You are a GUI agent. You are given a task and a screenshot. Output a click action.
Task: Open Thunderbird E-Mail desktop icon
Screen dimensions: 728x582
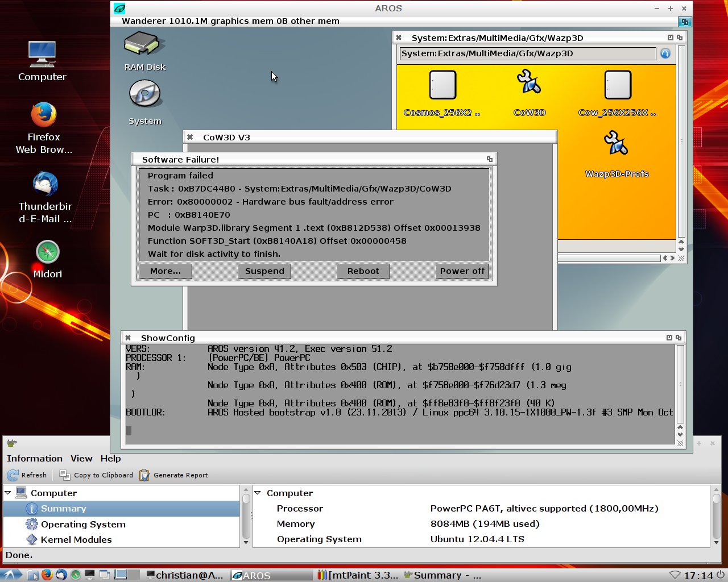[x=45, y=185]
